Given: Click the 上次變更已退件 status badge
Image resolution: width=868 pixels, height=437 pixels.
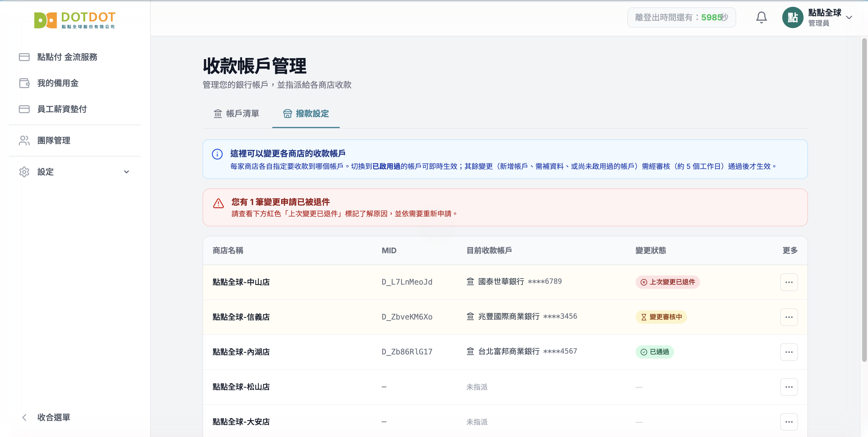Looking at the screenshot, I should point(668,282).
